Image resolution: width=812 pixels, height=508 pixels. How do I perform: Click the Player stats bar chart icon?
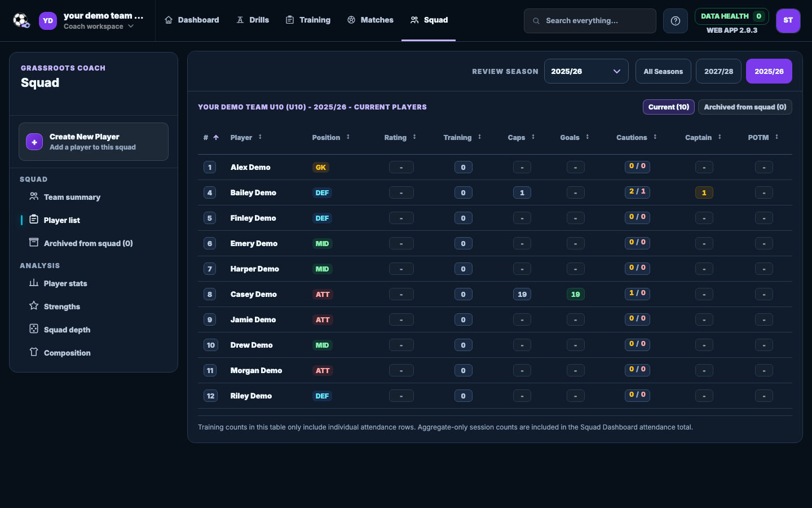point(34,283)
